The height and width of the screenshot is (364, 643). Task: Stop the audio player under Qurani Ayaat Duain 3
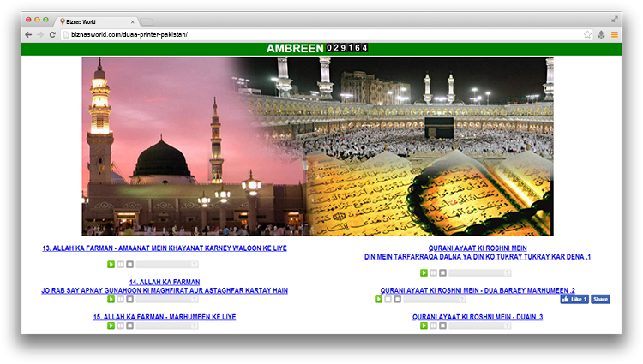pos(442,325)
